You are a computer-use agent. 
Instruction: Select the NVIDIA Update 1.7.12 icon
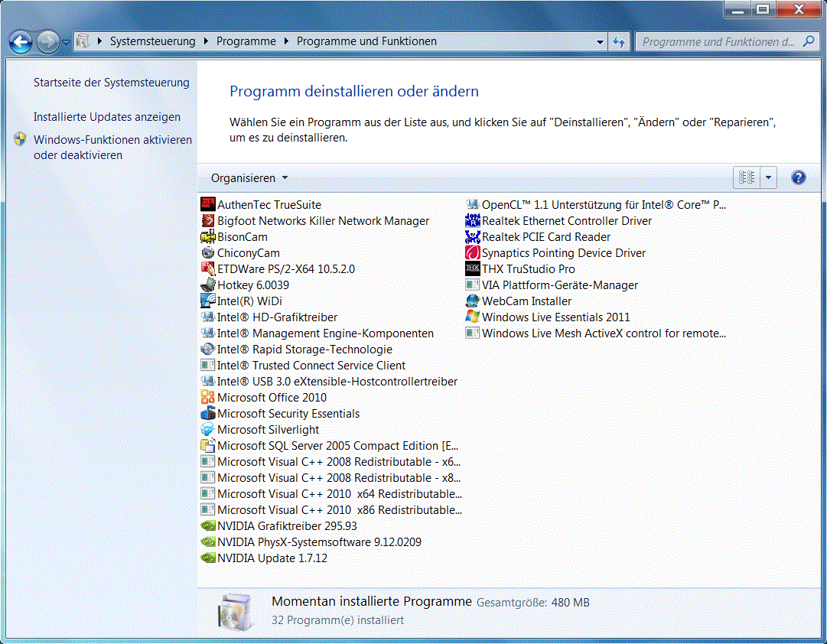[208, 558]
